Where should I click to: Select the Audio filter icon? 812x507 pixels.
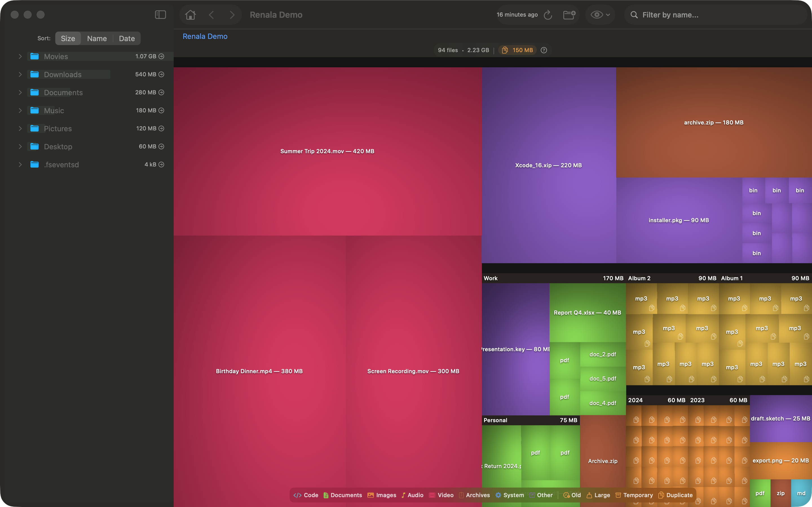pyautogui.click(x=404, y=495)
